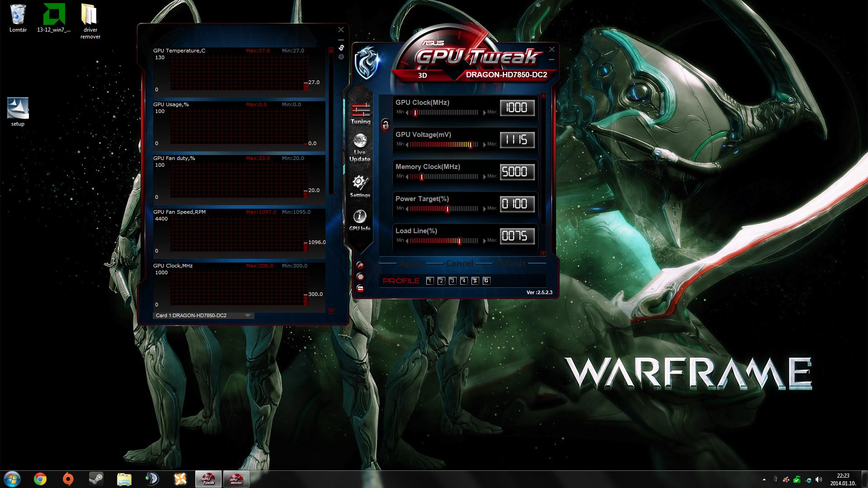Launch Origin from the taskbar
Screen dimensions: 868x488
(68, 479)
